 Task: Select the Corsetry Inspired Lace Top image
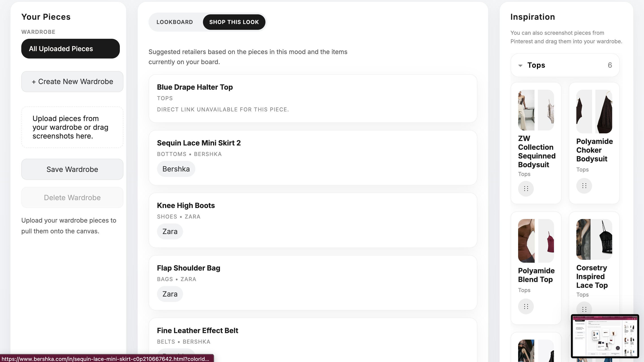(x=594, y=239)
